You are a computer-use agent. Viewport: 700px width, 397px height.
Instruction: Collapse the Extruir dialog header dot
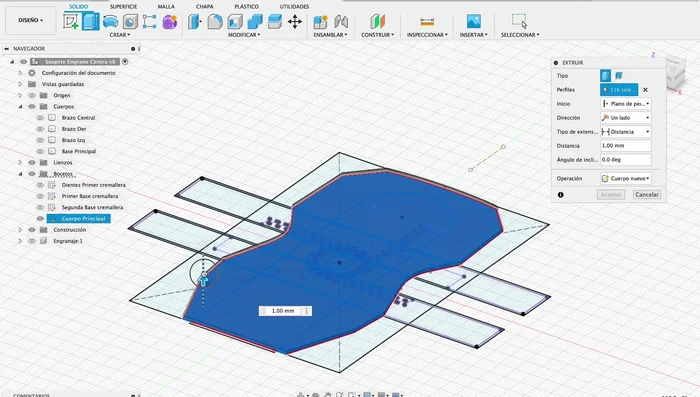pos(556,63)
